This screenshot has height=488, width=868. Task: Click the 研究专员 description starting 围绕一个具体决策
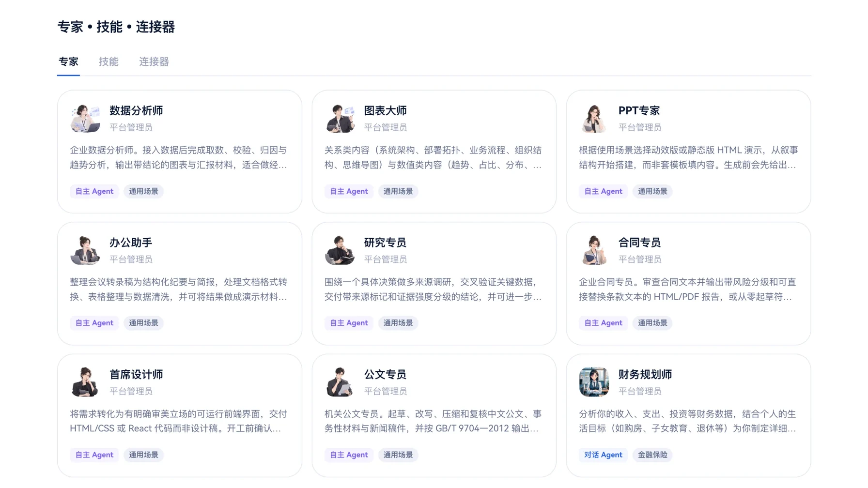[433, 290]
